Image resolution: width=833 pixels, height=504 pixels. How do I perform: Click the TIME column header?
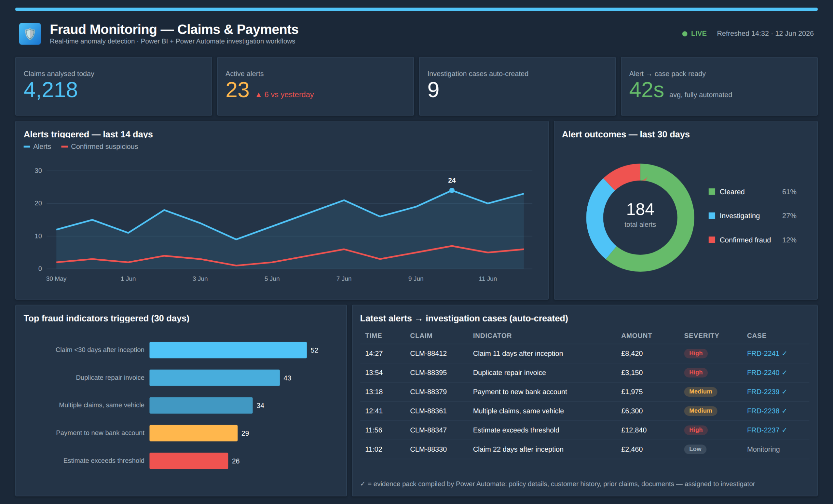coord(373,336)
